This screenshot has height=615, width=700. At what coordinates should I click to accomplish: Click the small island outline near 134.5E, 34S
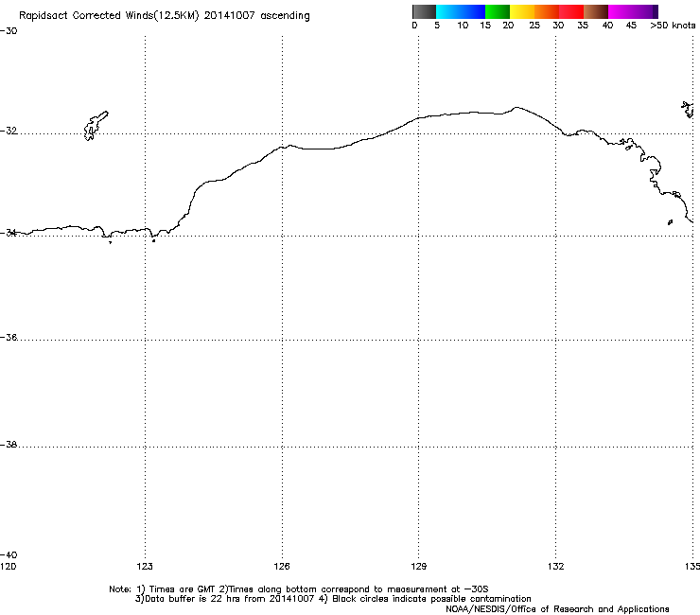click(670, 222)
